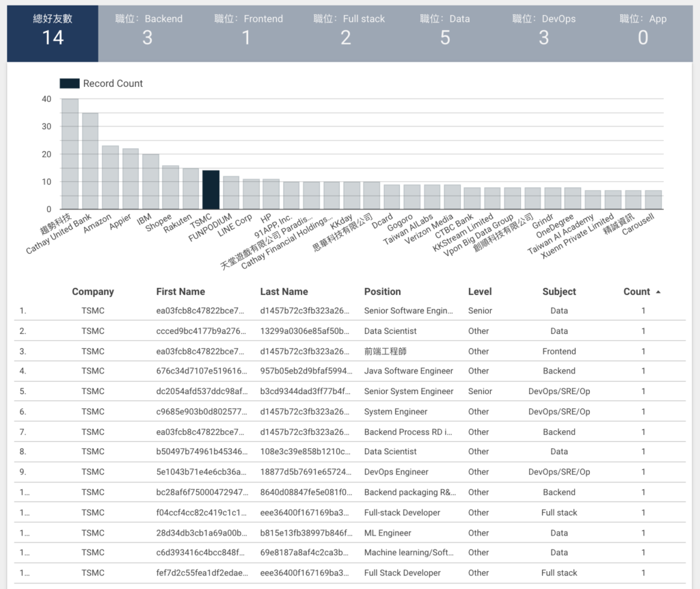Click 'System Engineer' cell in row 6

pyautogui.click(x=396, y=412)
